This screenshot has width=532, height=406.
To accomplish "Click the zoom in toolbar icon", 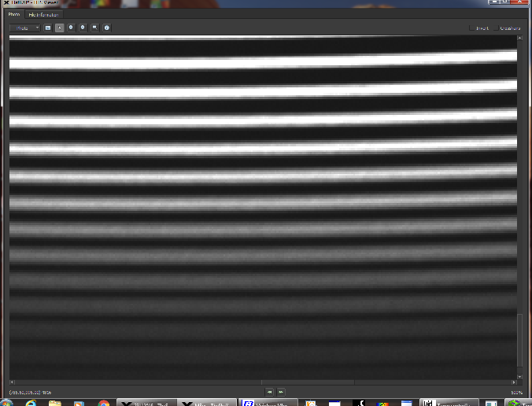I will tap(71, 28).
